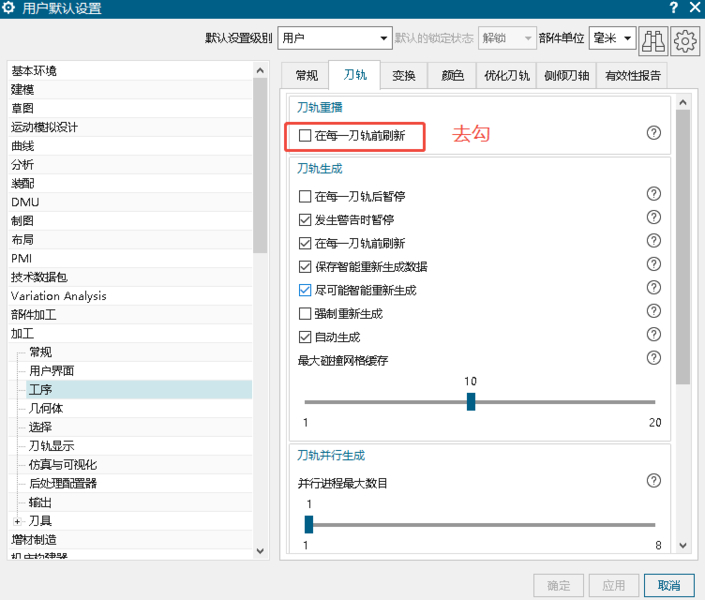This screenshot has height=600, width=705.
Task: Switch to the 有效性报告 tab
Action: coord(632,76)
